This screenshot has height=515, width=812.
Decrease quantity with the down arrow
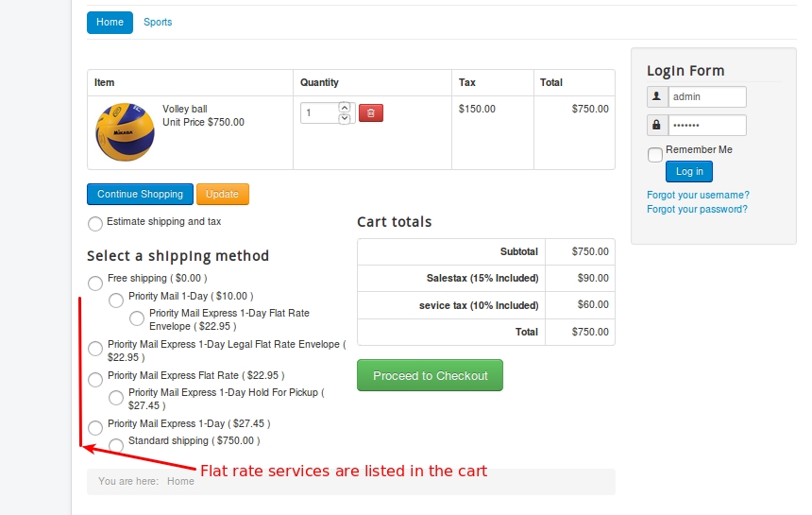coord(345,119)
